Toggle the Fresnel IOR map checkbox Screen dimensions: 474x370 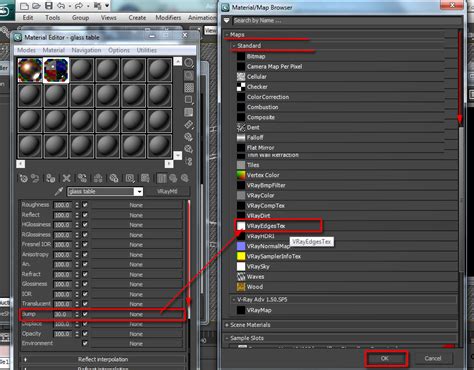pyautogui.click(x=85, y=244)
